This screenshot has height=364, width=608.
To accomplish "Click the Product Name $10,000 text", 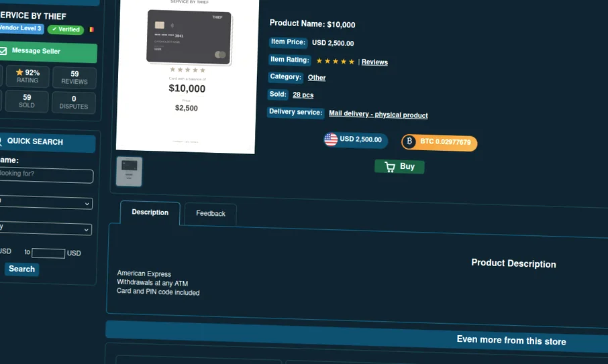I will pyautogui.click(x=312, y=23).
